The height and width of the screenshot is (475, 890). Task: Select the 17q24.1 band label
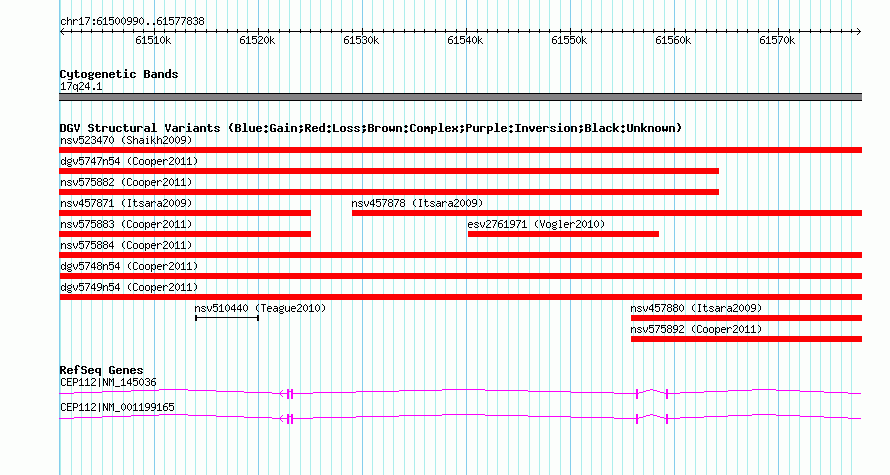point(81,86)
